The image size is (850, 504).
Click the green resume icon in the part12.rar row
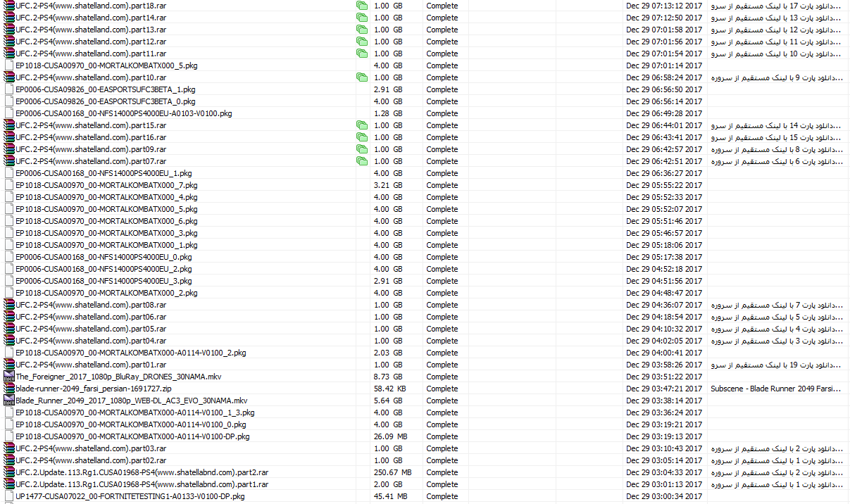pyautogui.click(x=362, y=42)
